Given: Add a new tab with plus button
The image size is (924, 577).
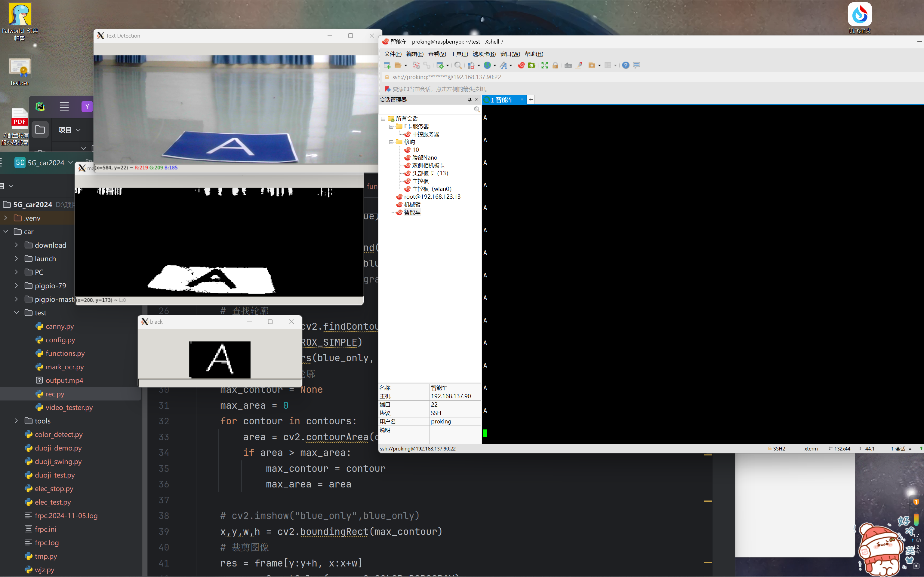Looking at the screenshot, I should (x=531, y=99).
